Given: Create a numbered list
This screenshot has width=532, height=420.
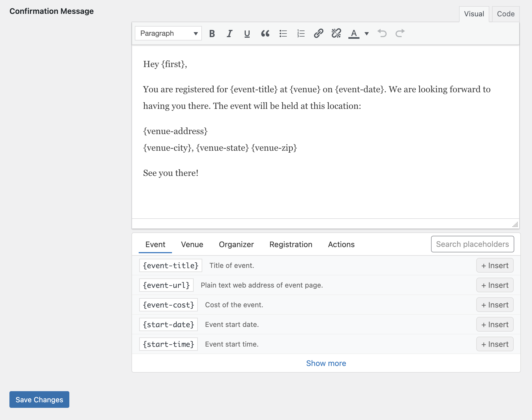Looking at the screenshot, I should pyautogui.click(x=301, y=34).
